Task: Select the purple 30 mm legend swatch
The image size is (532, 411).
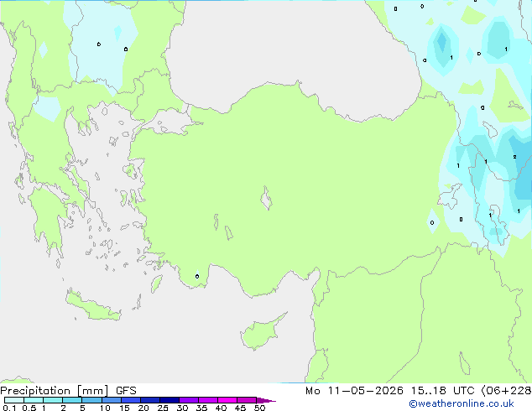Action: point(189,400)
